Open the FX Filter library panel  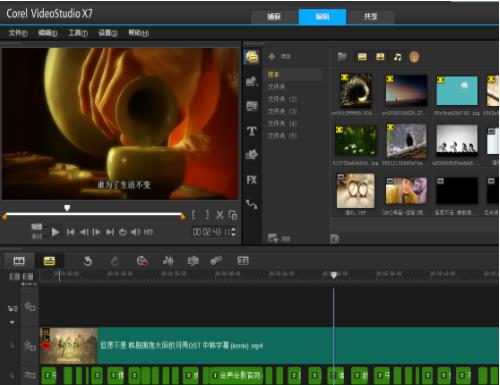coord(252,180)
